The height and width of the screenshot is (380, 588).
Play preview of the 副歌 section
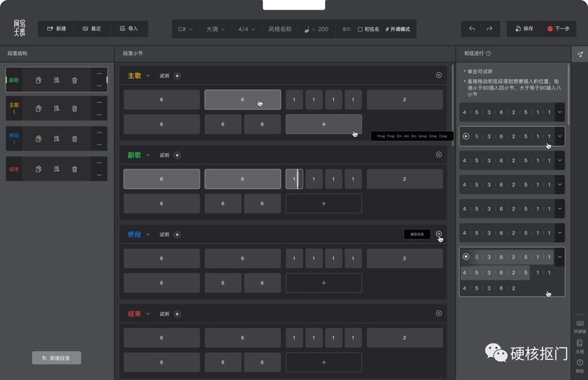pyautogui.click(x=177, y=155)
